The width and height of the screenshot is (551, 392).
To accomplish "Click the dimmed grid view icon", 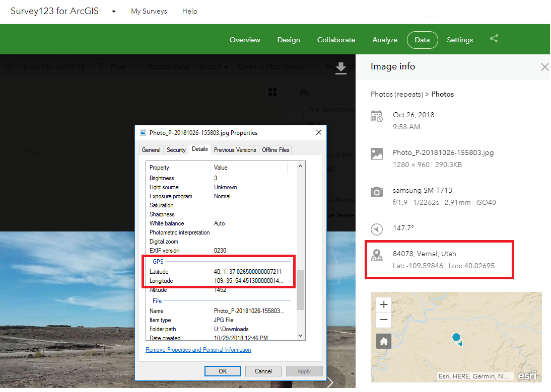I will point(272,92).
